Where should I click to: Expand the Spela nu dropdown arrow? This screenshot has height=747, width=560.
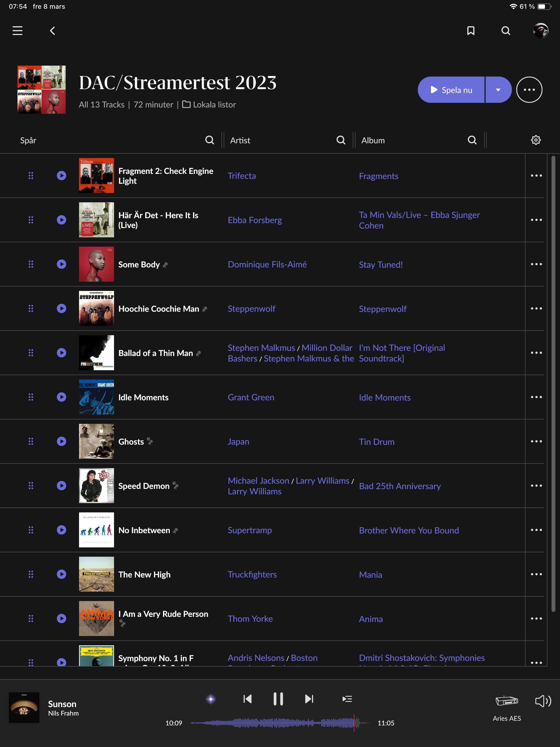(x=498, y=90)
